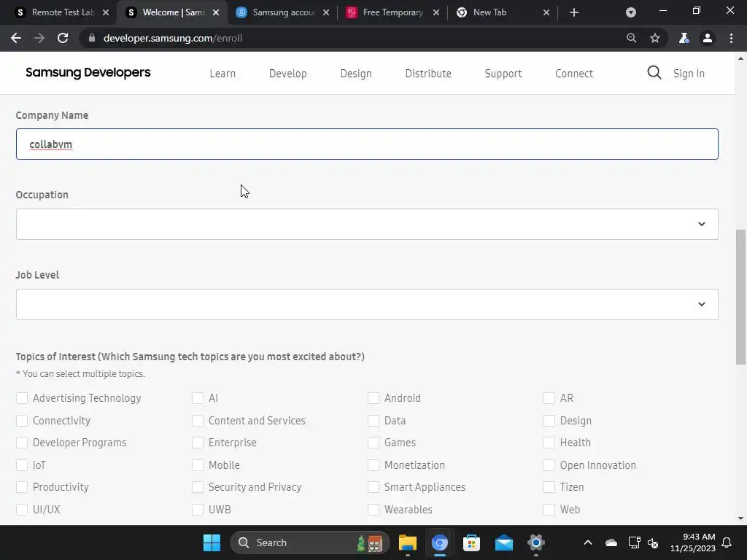The height and width of the screenshot is (560, 747).
Task: Click the Company Name input field
Action: [367, 144]
